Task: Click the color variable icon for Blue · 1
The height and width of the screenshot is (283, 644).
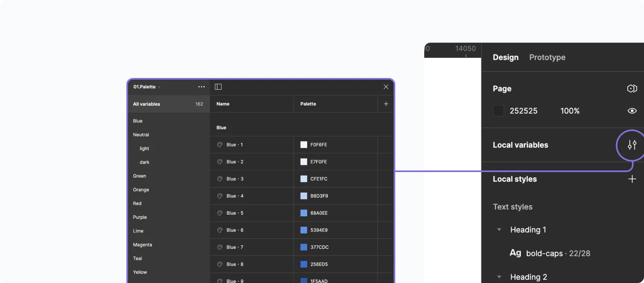Action: coord(220,145)
